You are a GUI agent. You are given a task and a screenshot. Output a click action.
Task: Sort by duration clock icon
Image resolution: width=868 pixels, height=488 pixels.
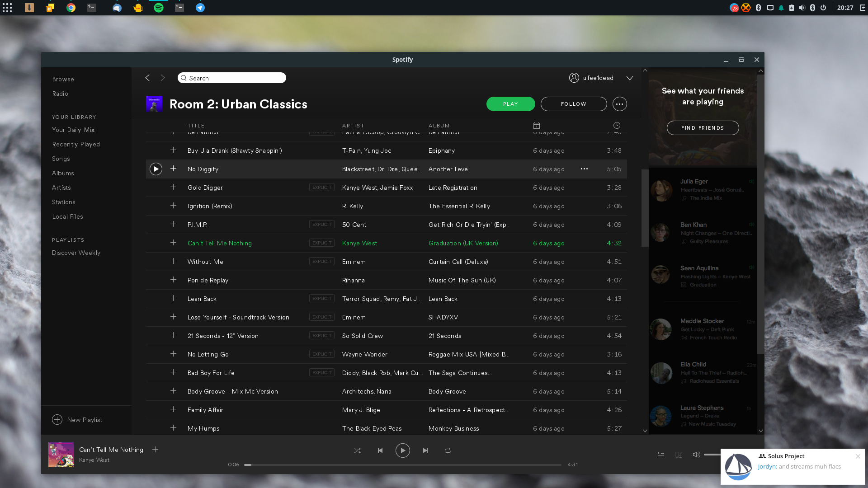tap(617, 126)
